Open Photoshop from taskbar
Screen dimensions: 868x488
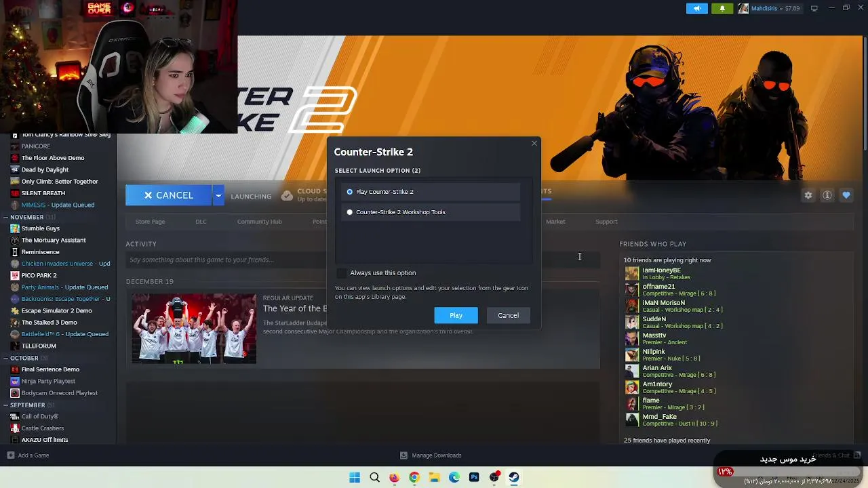[474, 477]
